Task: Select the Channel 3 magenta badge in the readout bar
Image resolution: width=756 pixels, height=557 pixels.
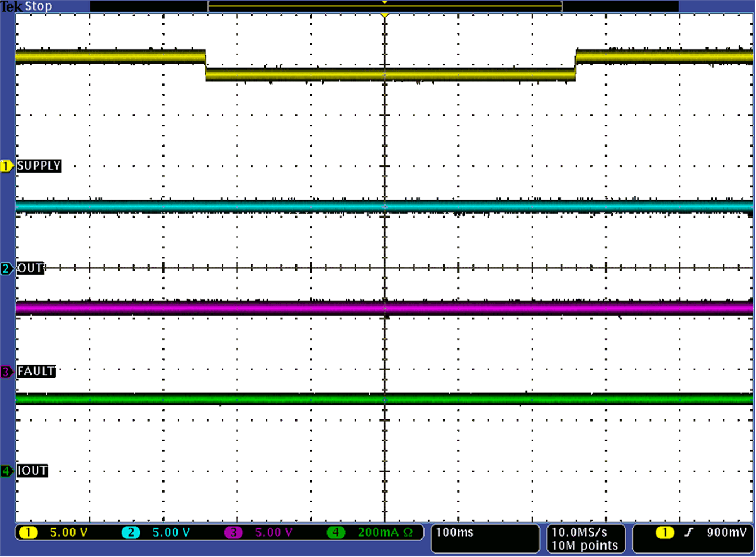Action: point(233,532)
